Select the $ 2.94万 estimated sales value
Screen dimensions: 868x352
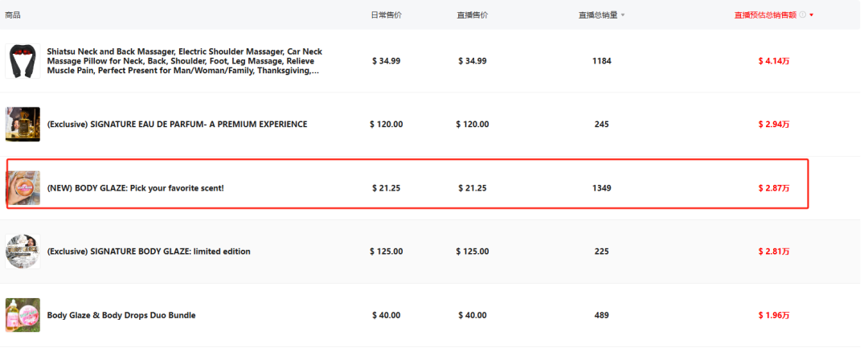[x=774, y=124]
